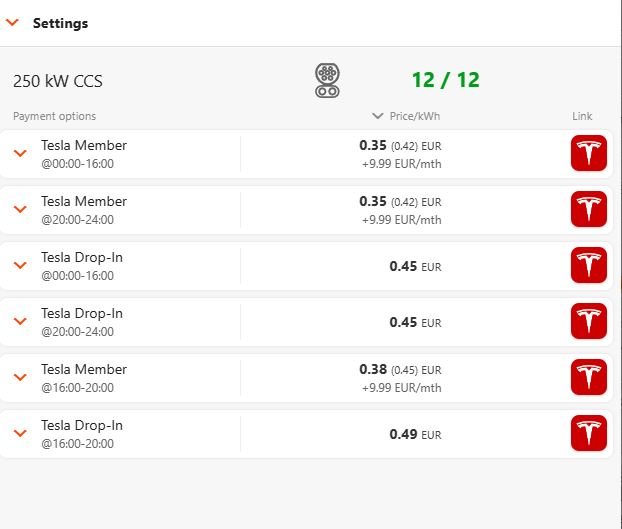Click Tesla logo for Drop-In 00:00-16:00

[x=589, y=266]
